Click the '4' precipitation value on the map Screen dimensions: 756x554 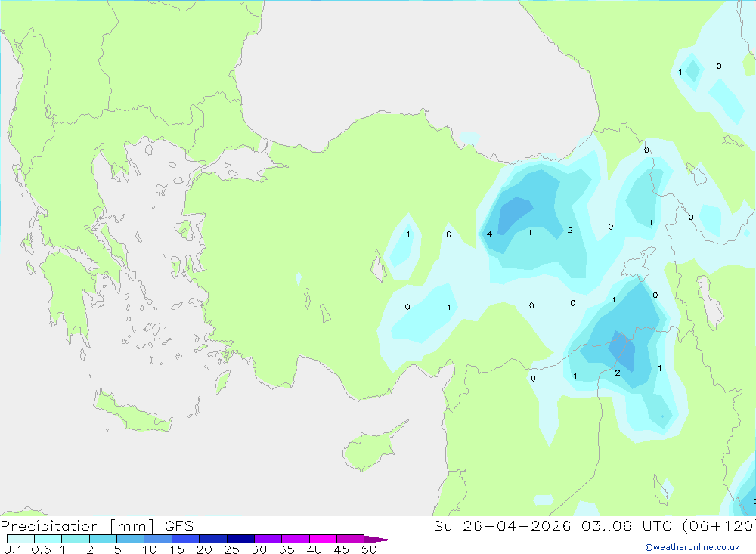(x=489, y=234)
